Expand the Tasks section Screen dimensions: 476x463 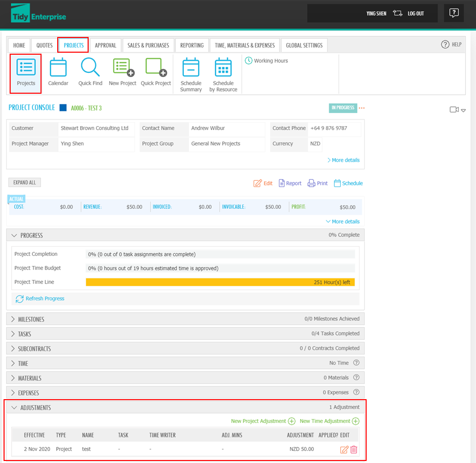14,334
